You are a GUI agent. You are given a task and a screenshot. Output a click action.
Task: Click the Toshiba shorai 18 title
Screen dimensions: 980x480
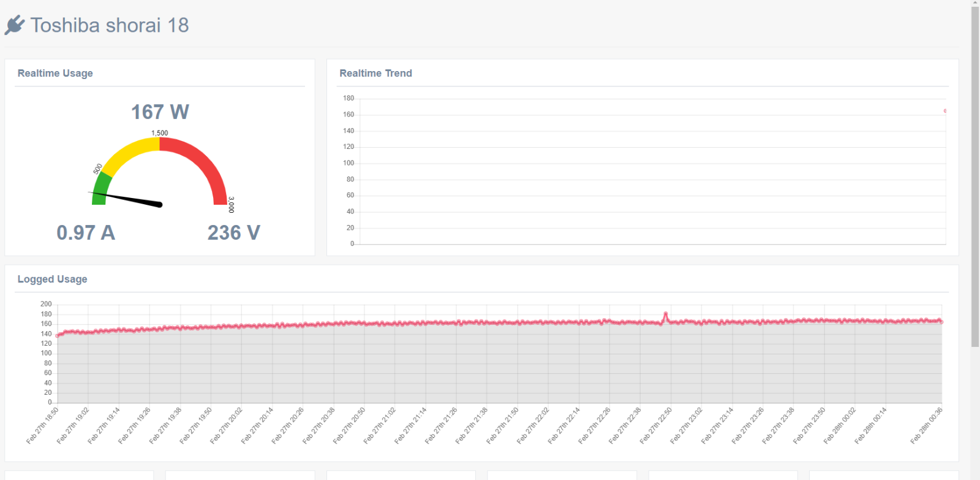[110, 25]
